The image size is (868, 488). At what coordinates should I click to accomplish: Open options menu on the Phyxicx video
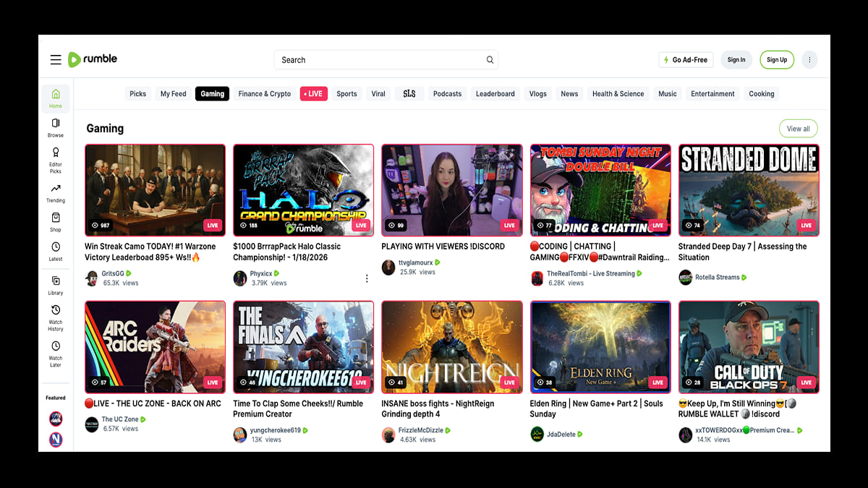367,278
